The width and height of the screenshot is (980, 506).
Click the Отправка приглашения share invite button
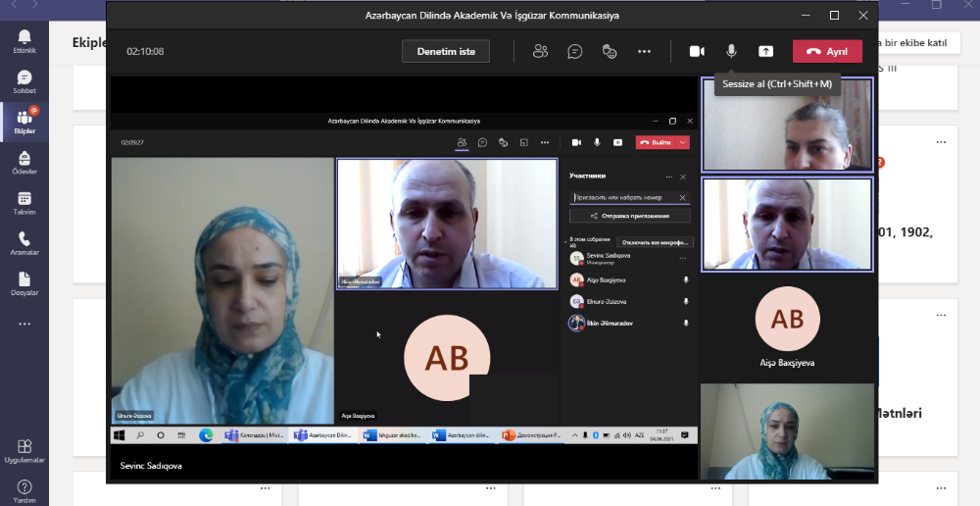coord(630,216)
